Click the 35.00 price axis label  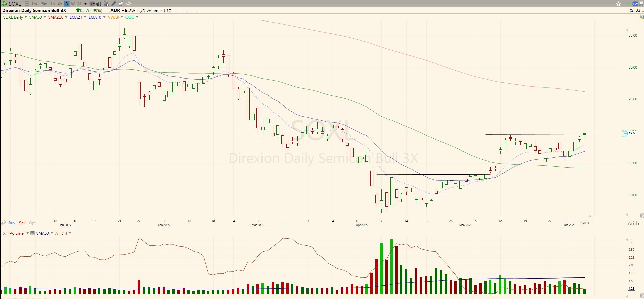tap(633, 35)
